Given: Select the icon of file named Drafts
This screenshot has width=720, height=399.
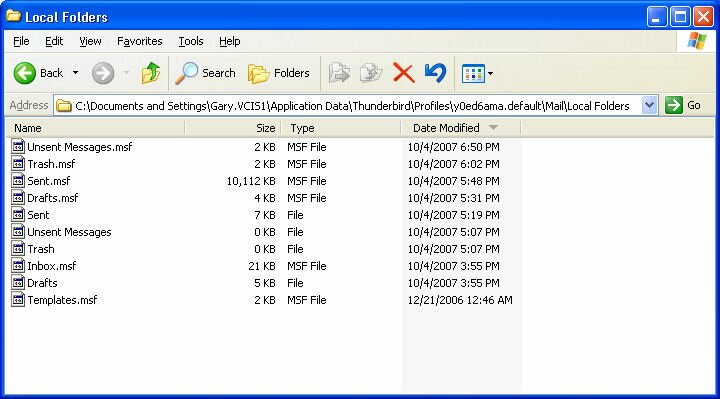Looking at the screenshot, I should [18, 282].
